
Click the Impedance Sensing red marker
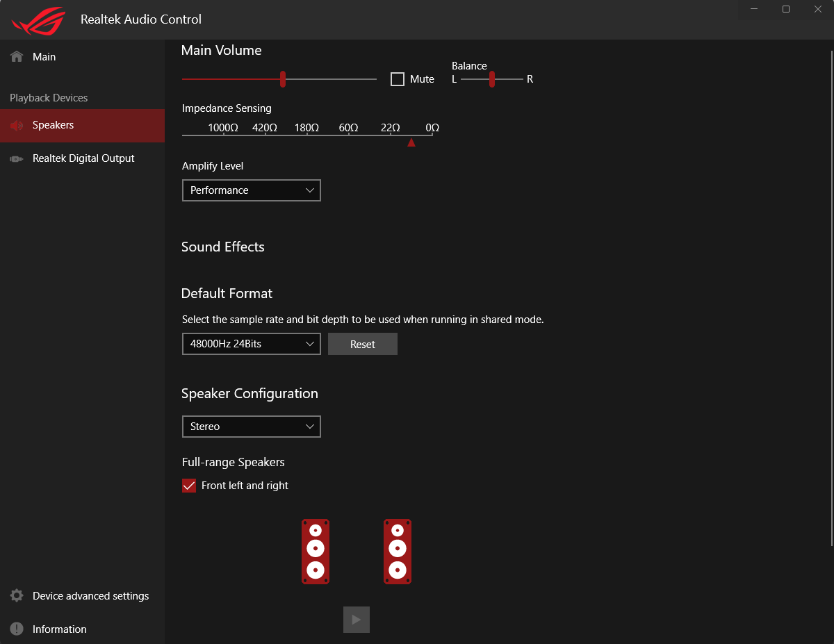pos(411,142)
